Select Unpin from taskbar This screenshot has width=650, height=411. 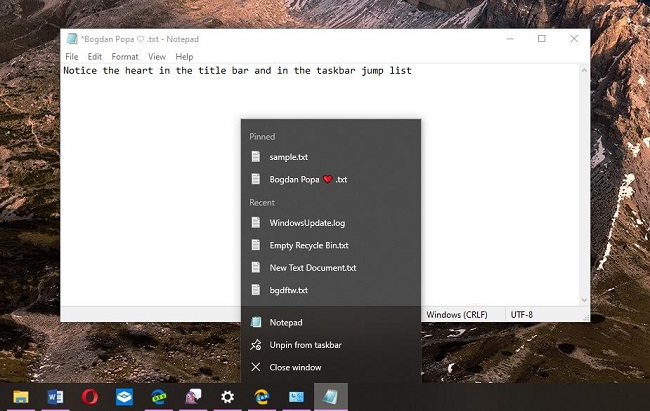(x=331, y=345)
